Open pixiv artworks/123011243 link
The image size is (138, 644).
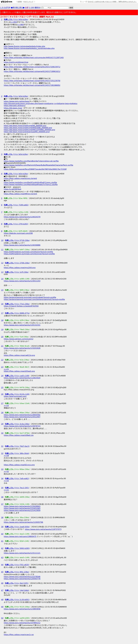click(x=22, y=281)
